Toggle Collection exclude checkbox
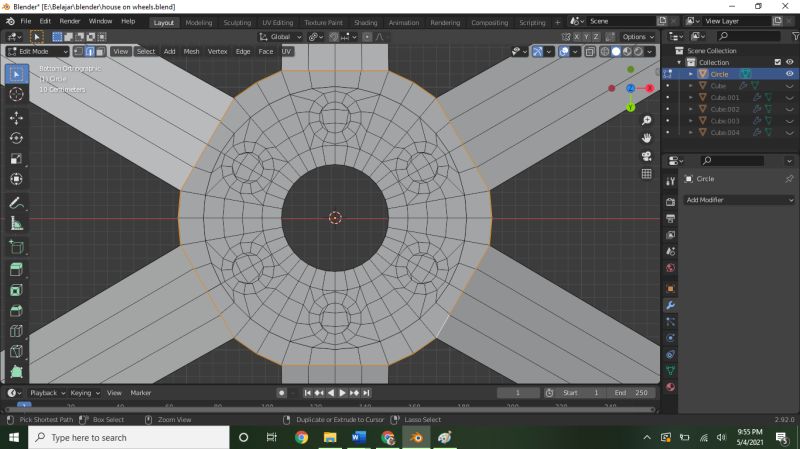 778,62
